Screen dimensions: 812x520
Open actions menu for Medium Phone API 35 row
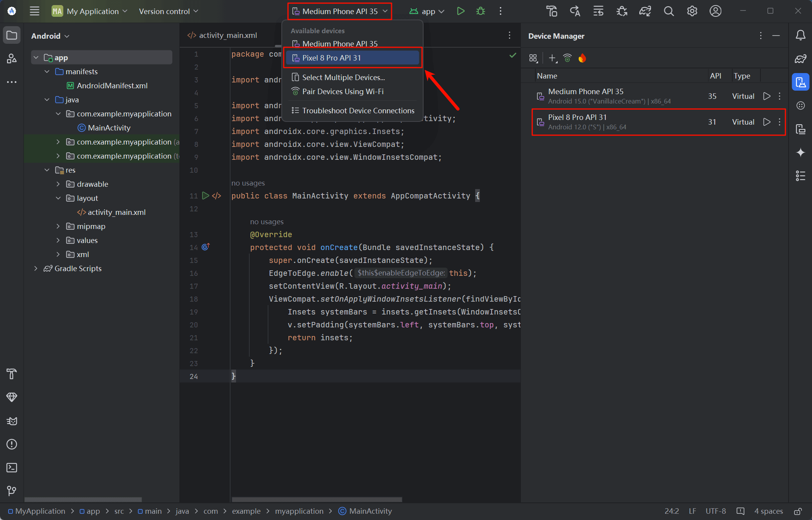[x=780, y=96]
